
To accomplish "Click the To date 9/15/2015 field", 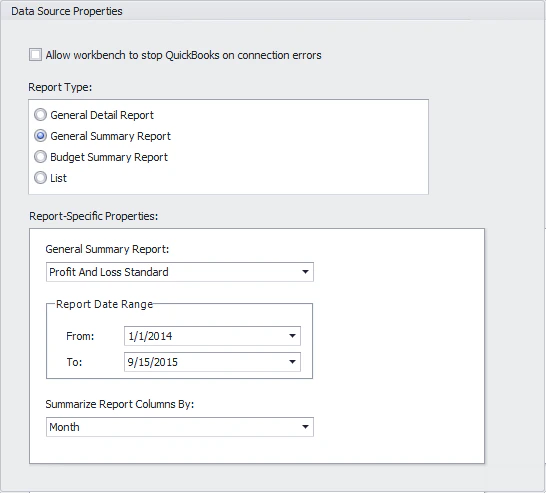I will pyautogui.click(x=212, y=362).
